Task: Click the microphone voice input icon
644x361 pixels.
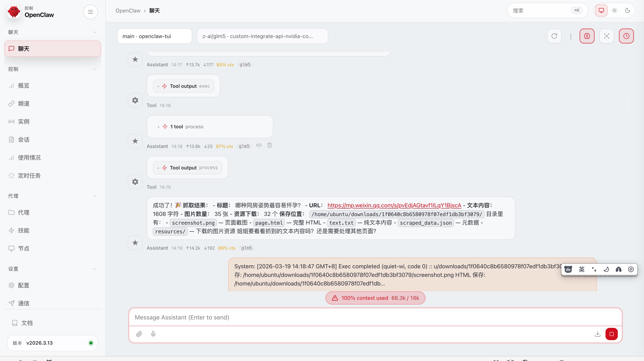Action: 153,334
